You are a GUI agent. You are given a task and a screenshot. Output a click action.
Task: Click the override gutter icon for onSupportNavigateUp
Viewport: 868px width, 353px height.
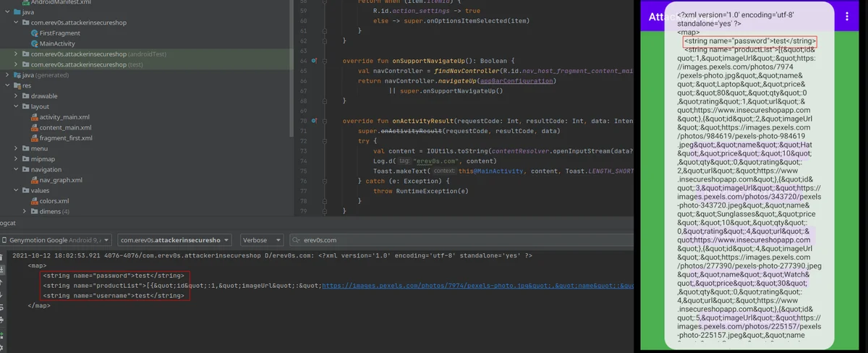(x=314, y=60)
